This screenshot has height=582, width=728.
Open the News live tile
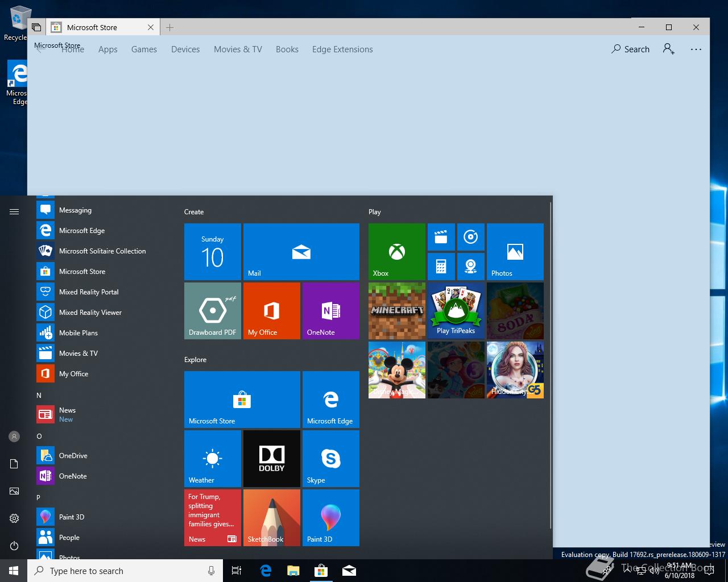click(x=213, y=517)
